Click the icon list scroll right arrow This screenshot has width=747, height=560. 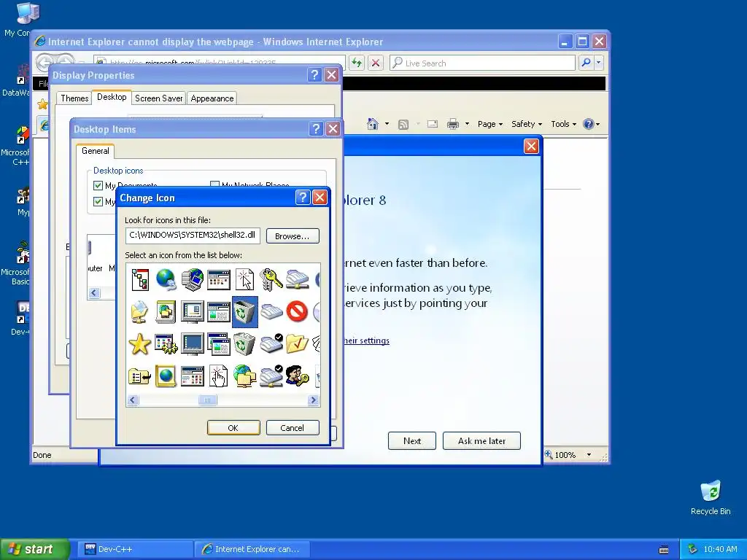pos(313,400)
